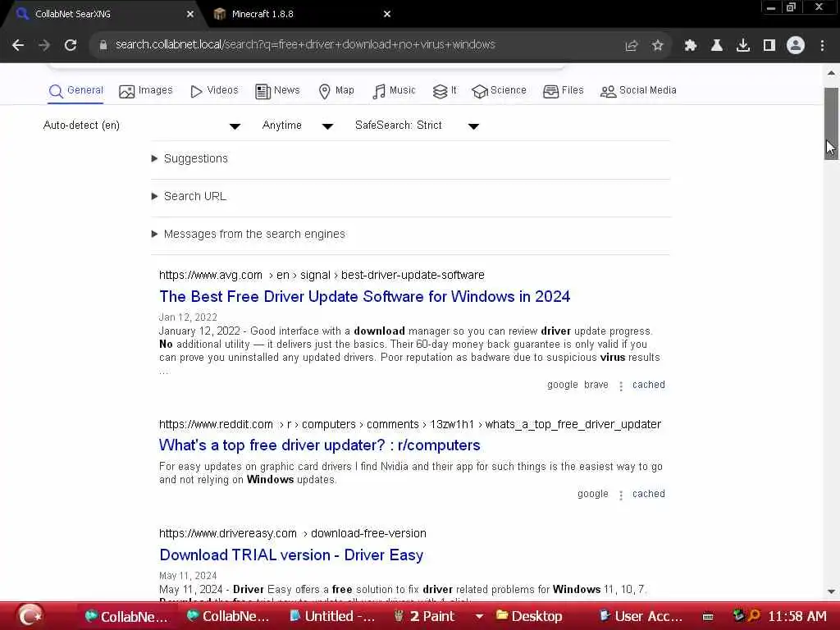Switch to the Videos search category
Image resolution: width=840 pixels, height=630 pixels.
coord(214,90)
